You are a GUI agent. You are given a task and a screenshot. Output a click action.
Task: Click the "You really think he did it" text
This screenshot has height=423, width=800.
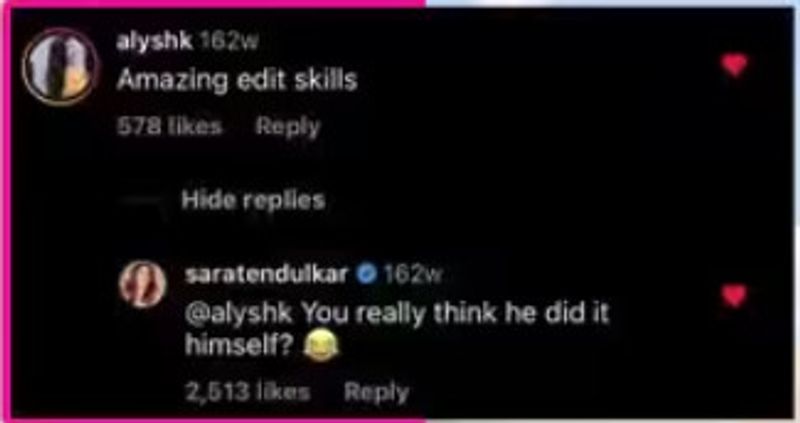(456, 314)
